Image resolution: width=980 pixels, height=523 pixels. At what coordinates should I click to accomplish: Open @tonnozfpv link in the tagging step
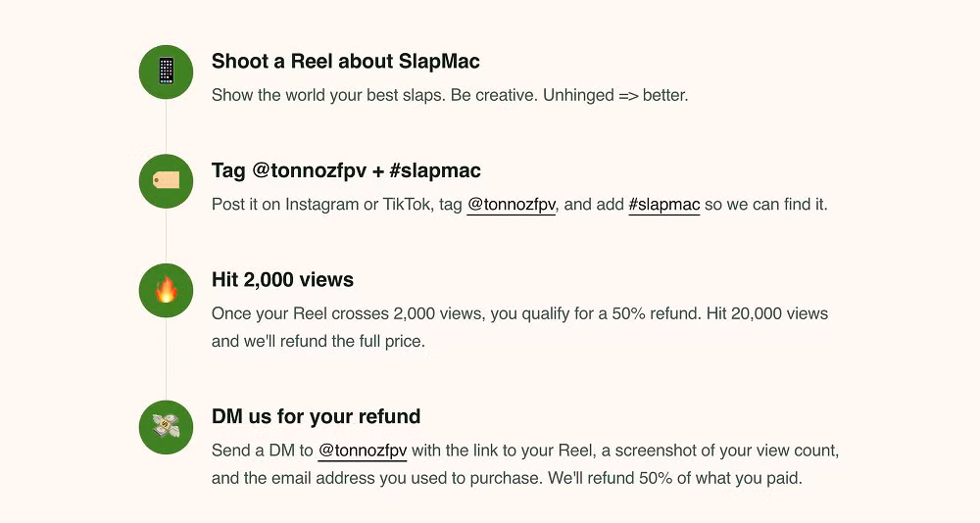(x=511, y=205)
